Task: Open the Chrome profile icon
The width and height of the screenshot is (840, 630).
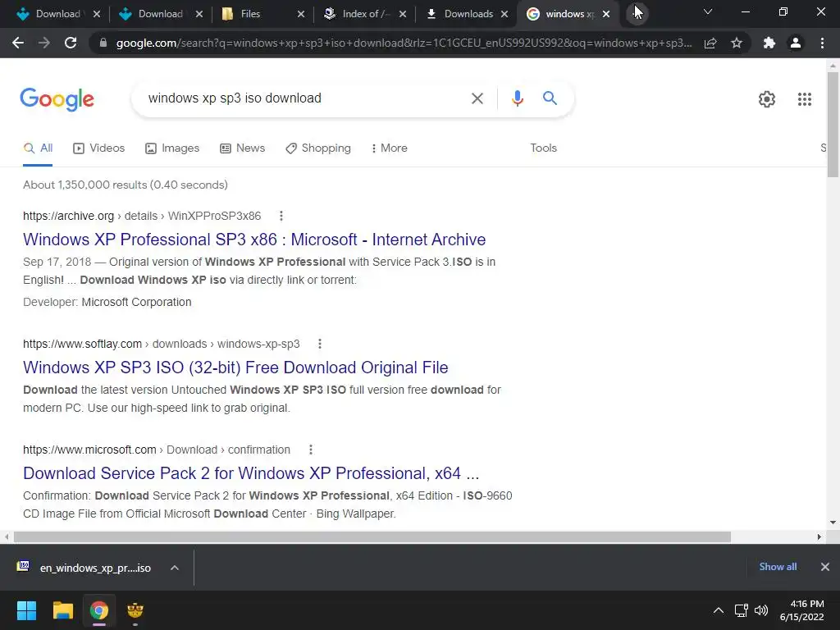Action: pyautogui.click(x=796, y=43)
